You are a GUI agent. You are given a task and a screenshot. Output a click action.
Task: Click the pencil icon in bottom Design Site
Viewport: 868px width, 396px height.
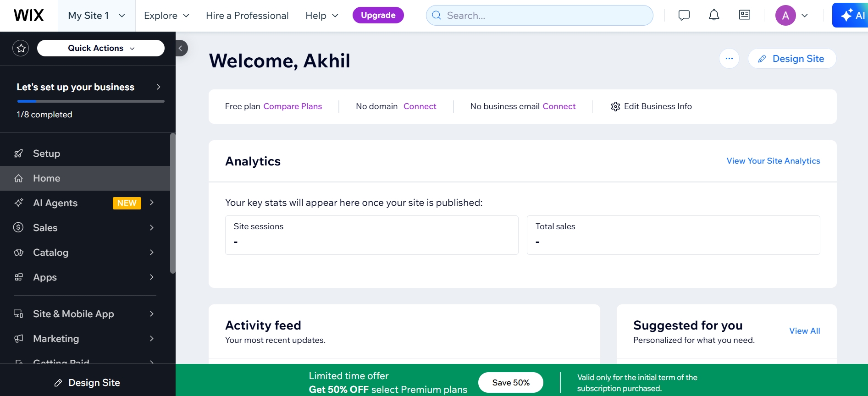[x=58, y=383]
